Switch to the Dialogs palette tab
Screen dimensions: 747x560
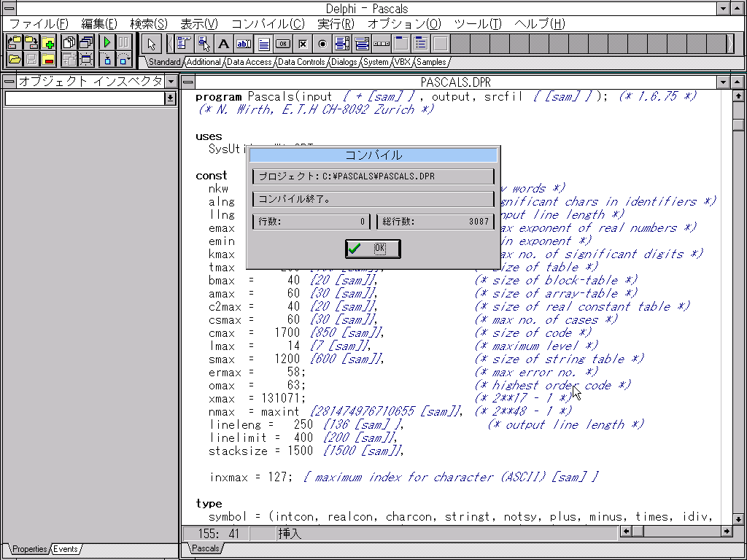[344, 62]
